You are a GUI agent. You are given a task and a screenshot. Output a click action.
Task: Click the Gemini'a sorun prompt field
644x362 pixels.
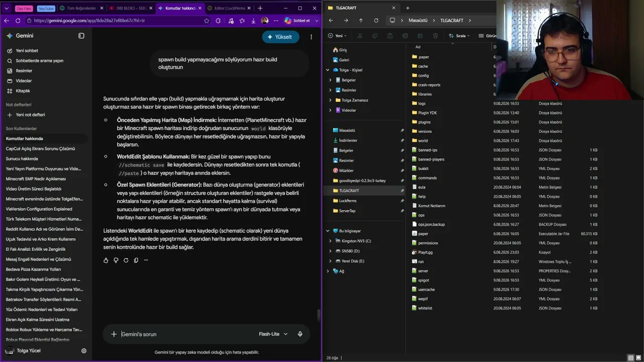click(186, 334)
